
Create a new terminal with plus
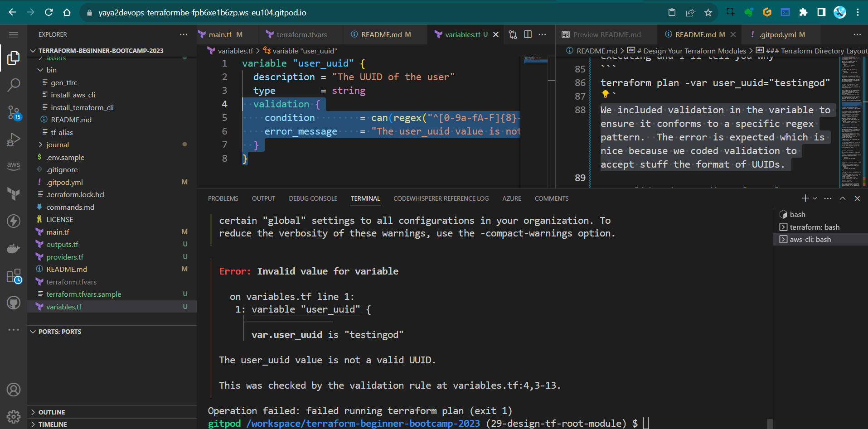click(805, 198)
